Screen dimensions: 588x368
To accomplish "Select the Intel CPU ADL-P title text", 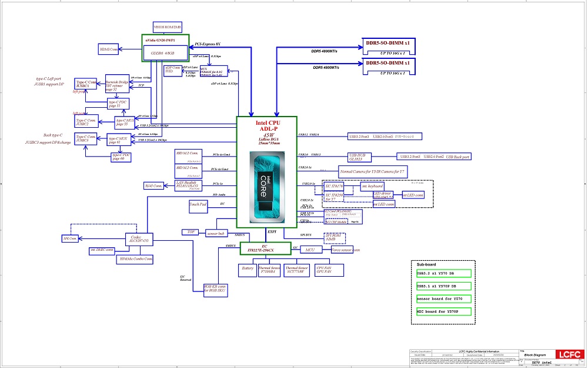I will (x=268, y=126).
